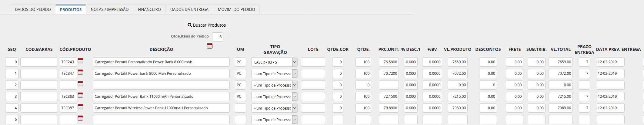Click the calendar icon next to TEC387
The width and height of the screenshot is (644, 125).
point(80,107)
